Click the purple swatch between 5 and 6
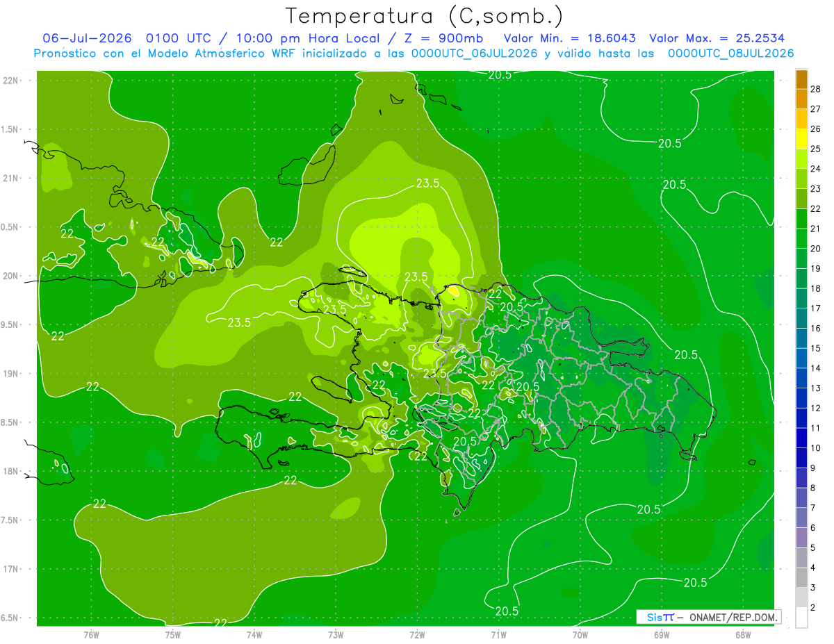The width and height of the screenshot is (834, 644). pyautogui.click(x=802, y=538)
